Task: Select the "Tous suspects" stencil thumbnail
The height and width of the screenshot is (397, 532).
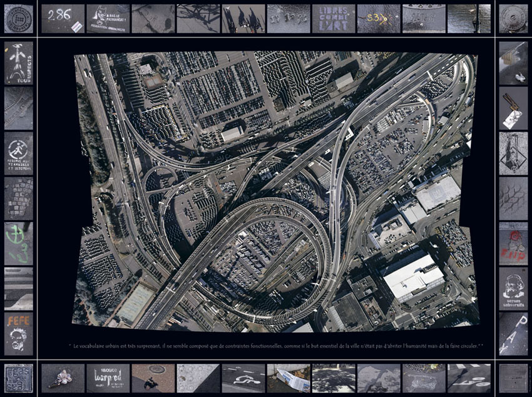Action: [18, 63]
